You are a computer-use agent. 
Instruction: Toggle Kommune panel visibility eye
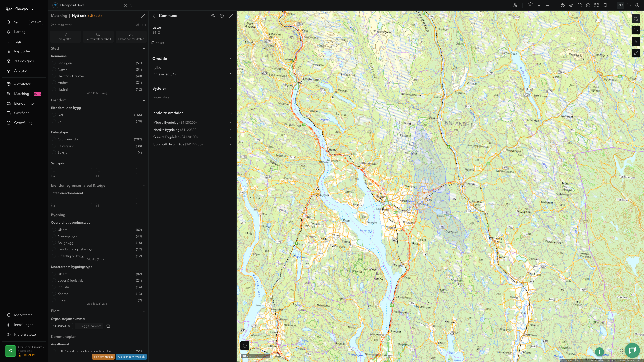[x=213, y=16]
